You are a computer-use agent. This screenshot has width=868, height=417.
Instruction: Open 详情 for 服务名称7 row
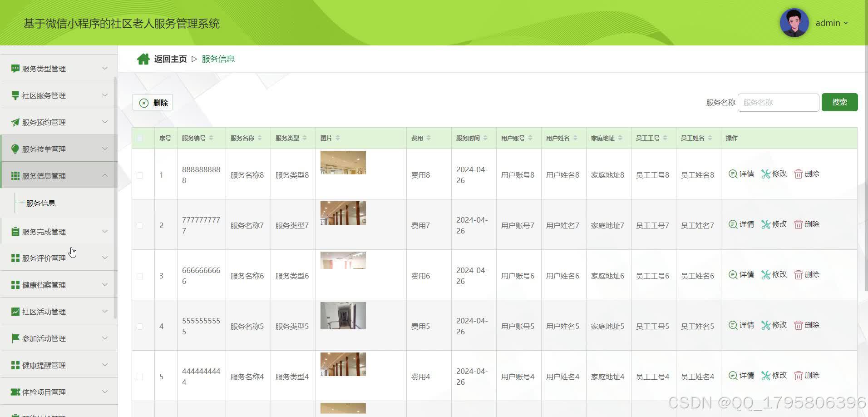coord(741,224)
